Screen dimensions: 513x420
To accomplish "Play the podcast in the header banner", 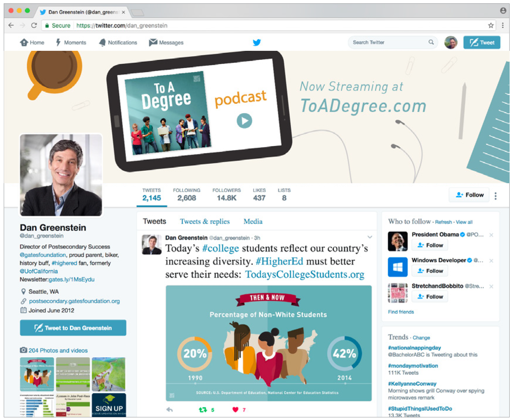I will 244,121.
